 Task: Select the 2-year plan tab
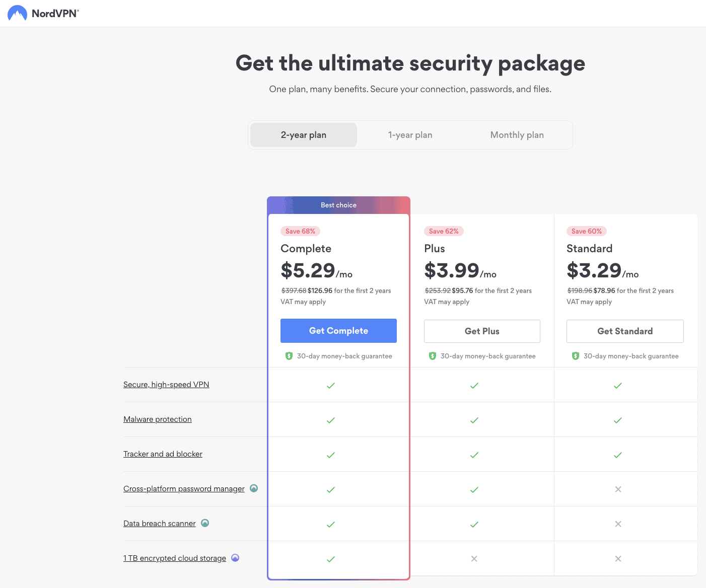pyautogui.click(x=303, y=135)
